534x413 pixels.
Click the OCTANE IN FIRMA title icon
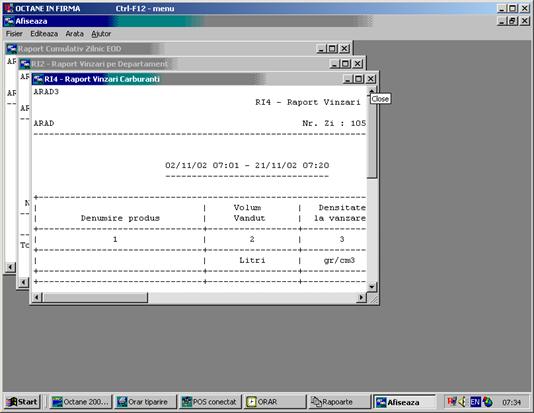coord(9,8)
